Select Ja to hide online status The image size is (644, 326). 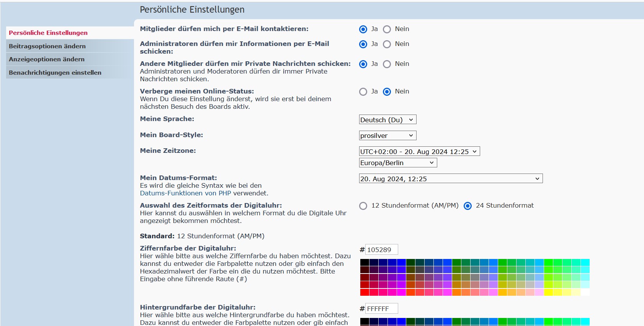(363, 92)
